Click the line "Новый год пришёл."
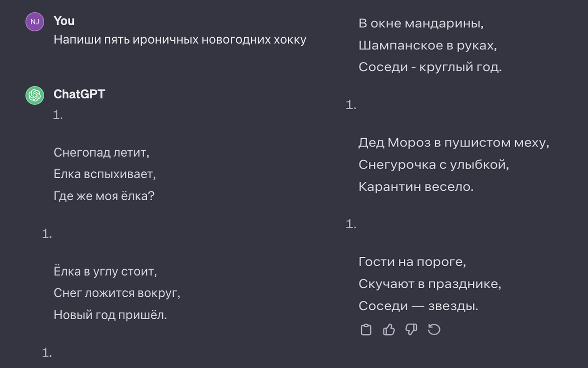The image size is (588, 368). (x=110, y=315)
